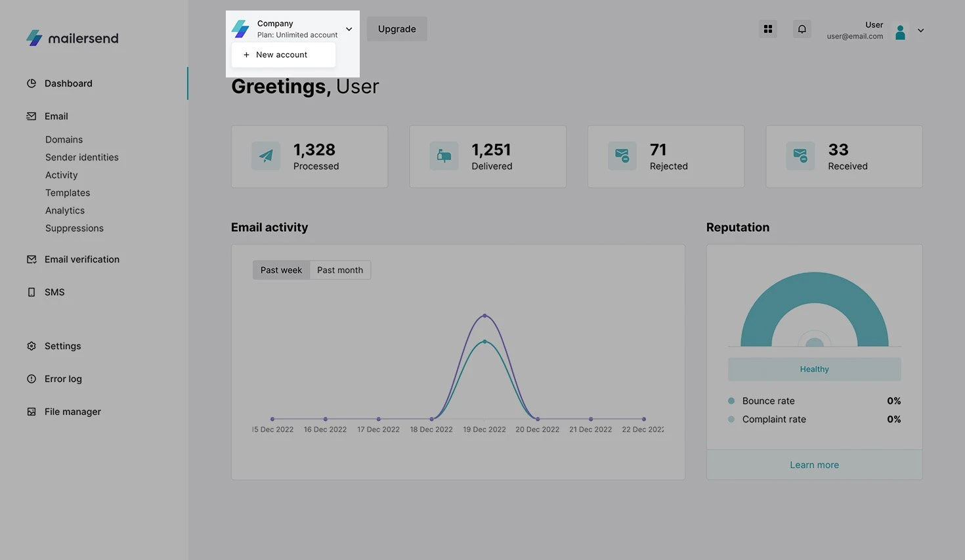965x560 pixels.
Task: Expand the user profile dropdown arrow
Action: click(x=920, y=30)
